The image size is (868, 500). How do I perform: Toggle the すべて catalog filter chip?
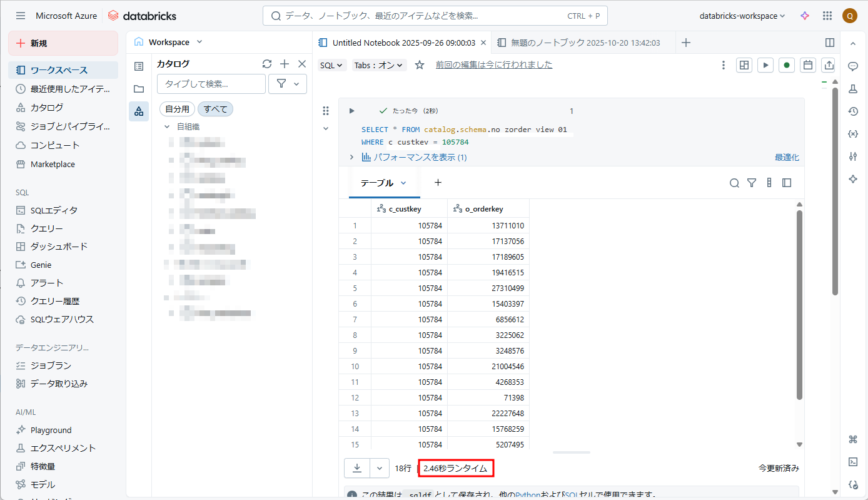pos(215,109)
